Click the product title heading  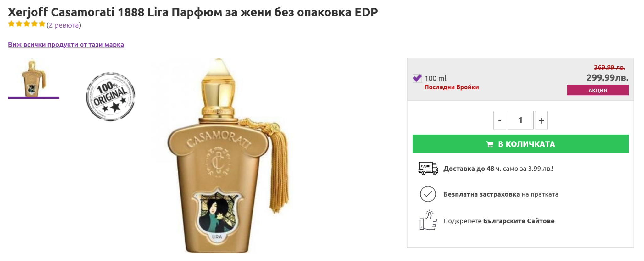(193, 12)
